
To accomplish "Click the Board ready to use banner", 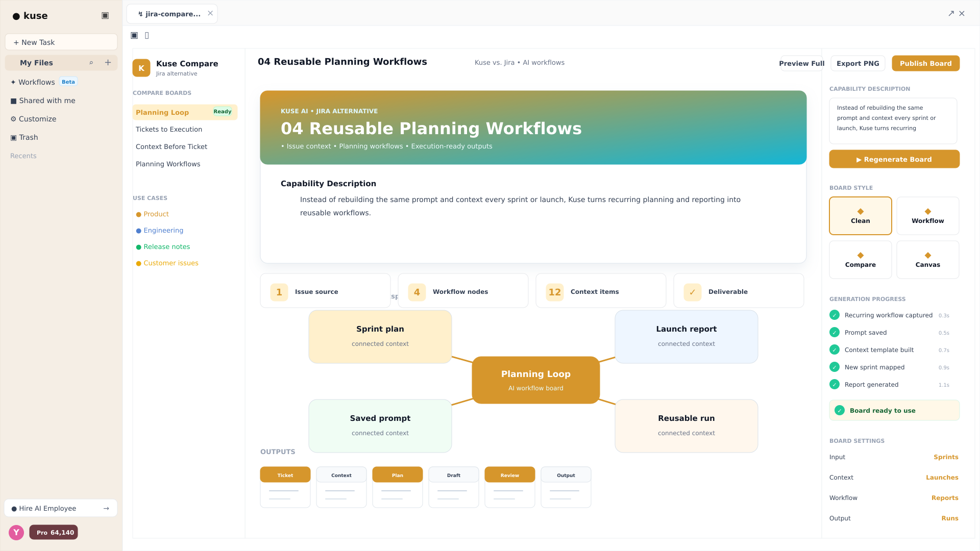I will click(894, 410).
